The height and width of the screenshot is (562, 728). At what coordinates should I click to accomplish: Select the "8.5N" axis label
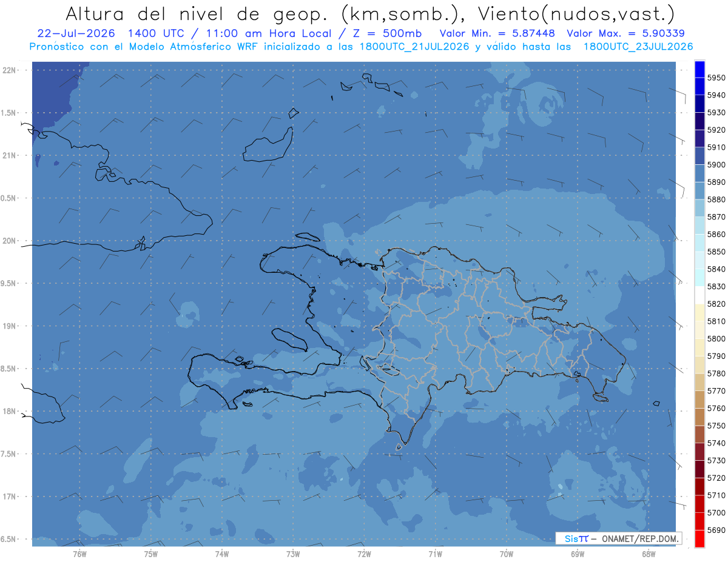coord(9,369)
